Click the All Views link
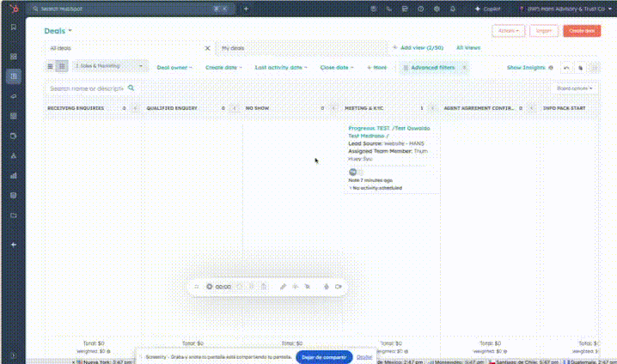Viewport: 617px width, 364px height. pos(467,48)
